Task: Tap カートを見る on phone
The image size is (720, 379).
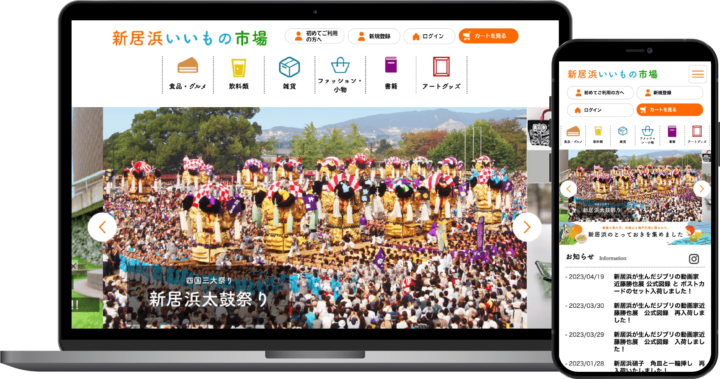Action: (x=669, y=110)
